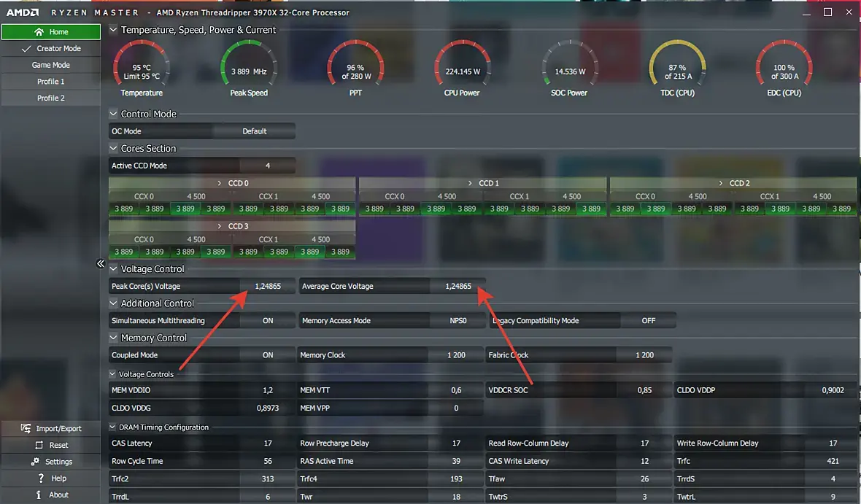Collapse the Additional Control section
861x504 pixels.
113,303
